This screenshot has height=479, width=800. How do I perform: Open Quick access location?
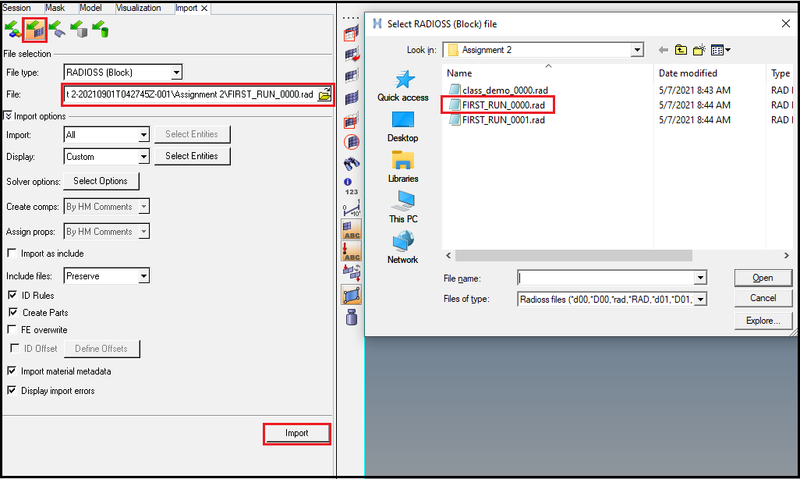[x=403, y=86]
